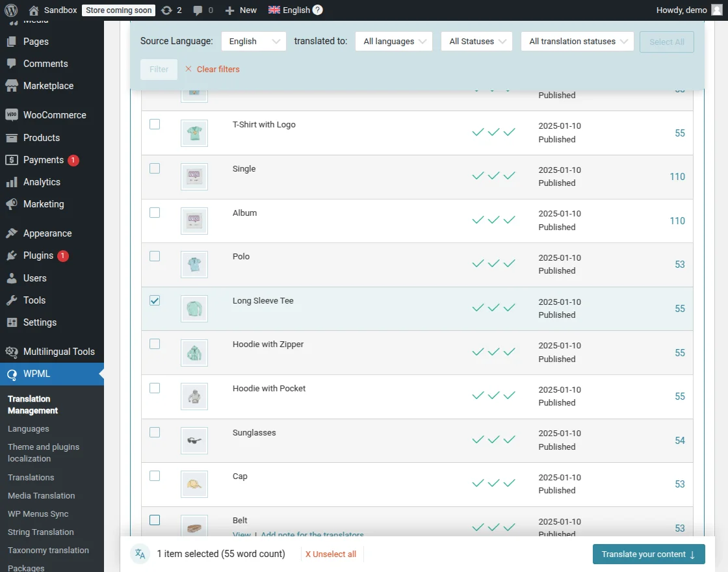The height and width of the screenshot is (572, 728).
Task: Click the WooCommerce sidebar icon
Action: click(12, 115)
